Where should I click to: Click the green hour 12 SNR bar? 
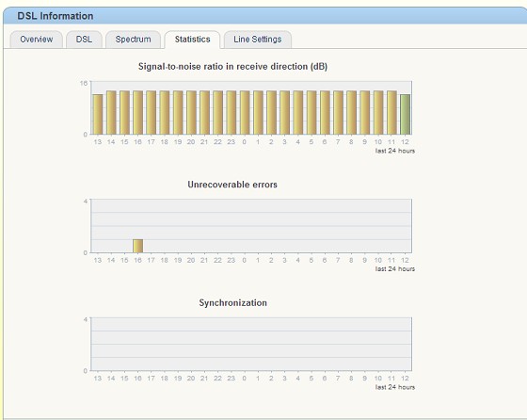point(405,114)
